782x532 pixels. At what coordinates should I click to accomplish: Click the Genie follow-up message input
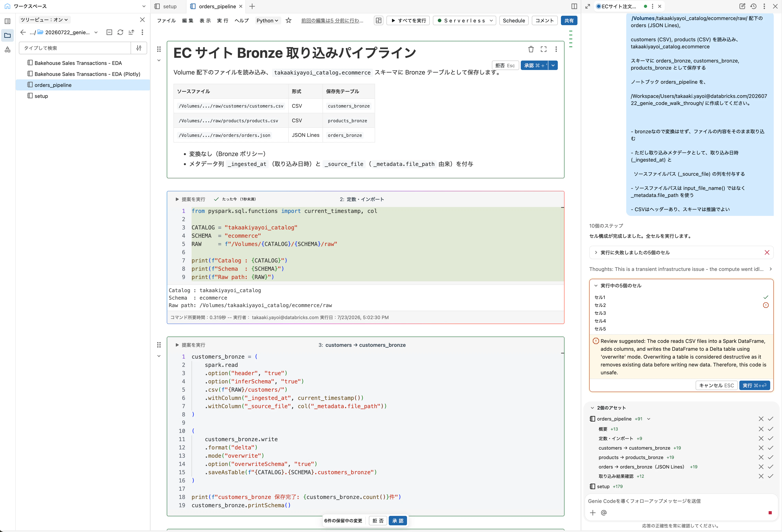click(x=681, y=501)
